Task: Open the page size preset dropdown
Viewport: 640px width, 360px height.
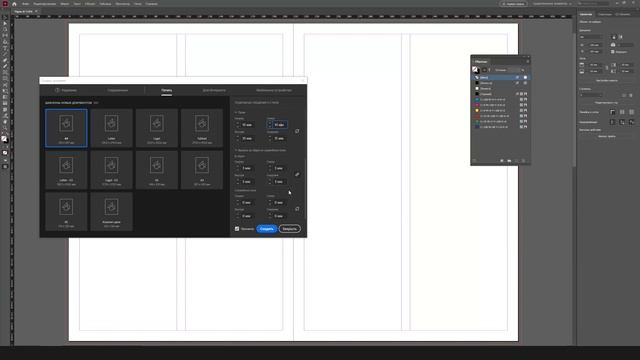Action: pos(591,37)
